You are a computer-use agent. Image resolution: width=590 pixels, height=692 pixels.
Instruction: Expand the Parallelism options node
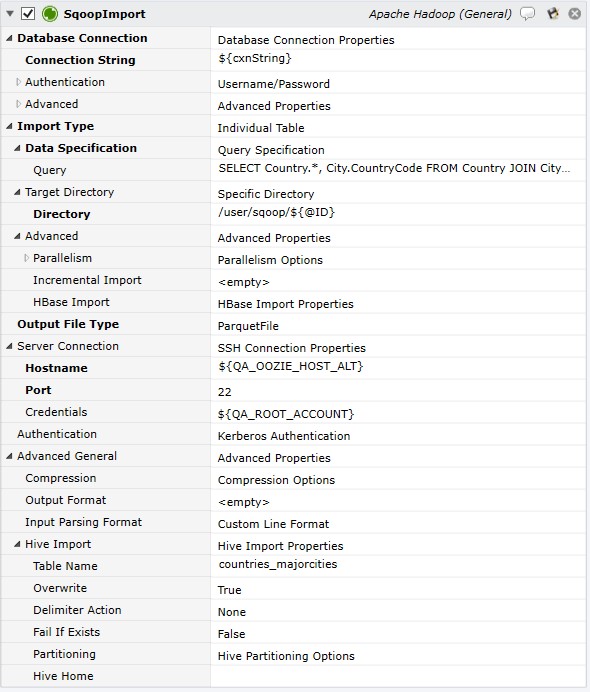coord(26,258)
